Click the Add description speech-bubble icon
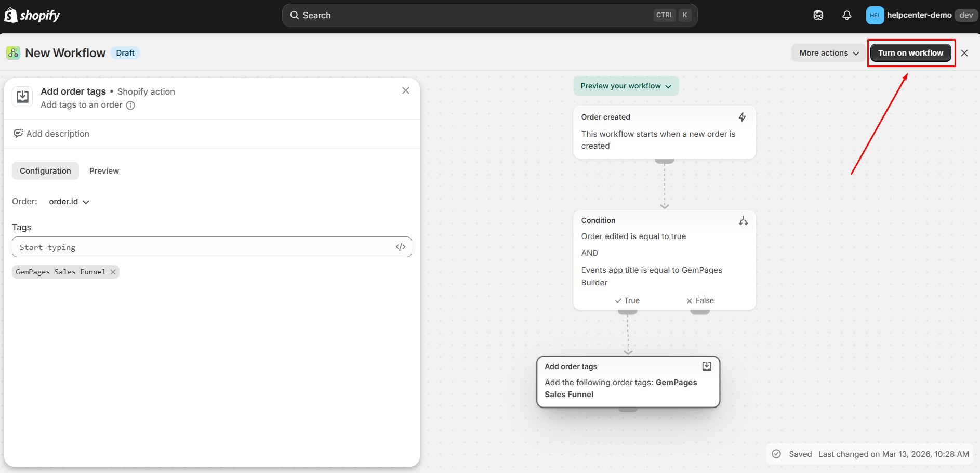The image size is (980, 473). point(18,133)
